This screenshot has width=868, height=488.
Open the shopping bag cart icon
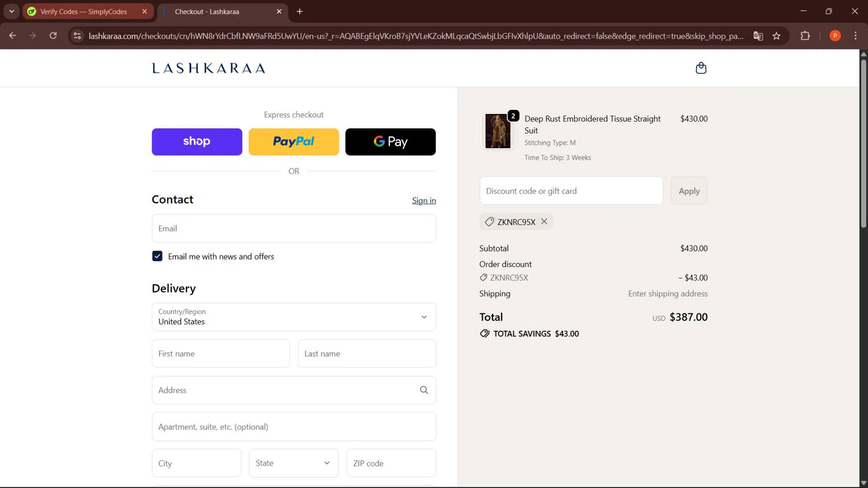[701, 68]
